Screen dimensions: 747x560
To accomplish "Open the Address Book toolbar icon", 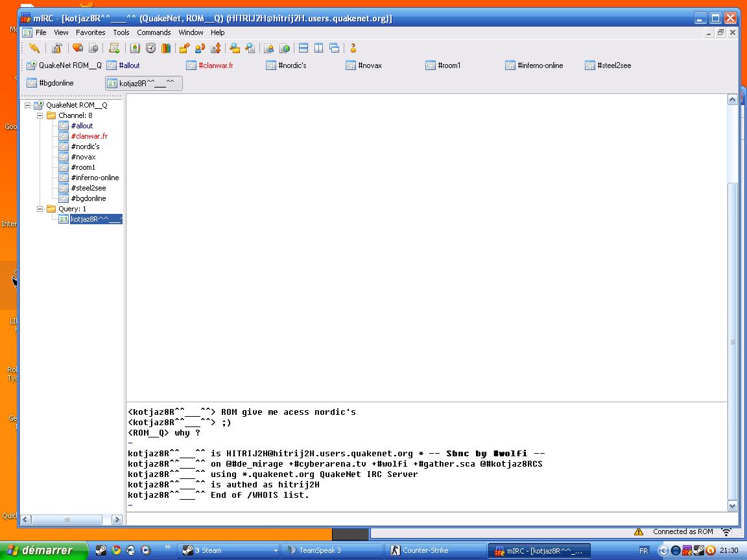I will click(134, 48).
